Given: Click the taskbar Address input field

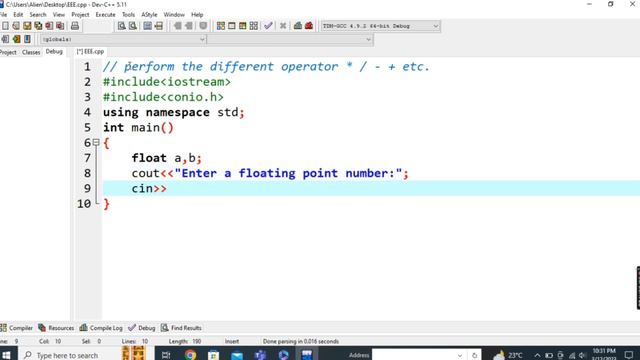Looking at the screenshot, I should coord(419,355).
